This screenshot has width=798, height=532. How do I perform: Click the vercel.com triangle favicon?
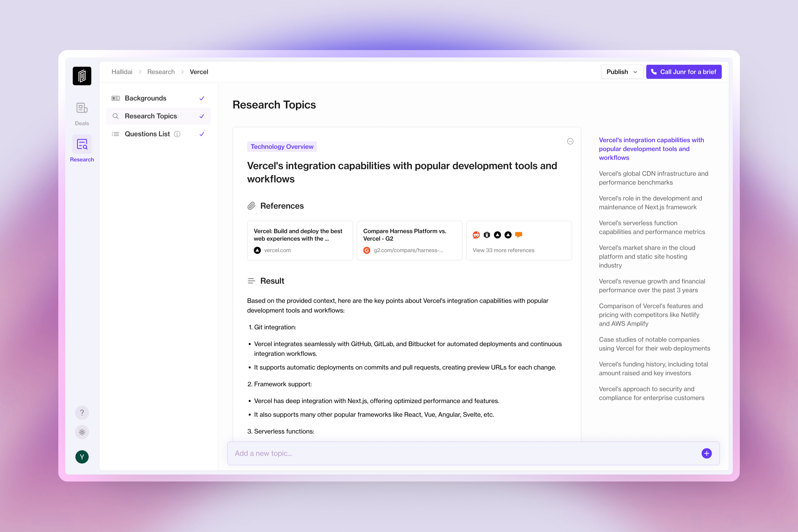tap(257, 250)
